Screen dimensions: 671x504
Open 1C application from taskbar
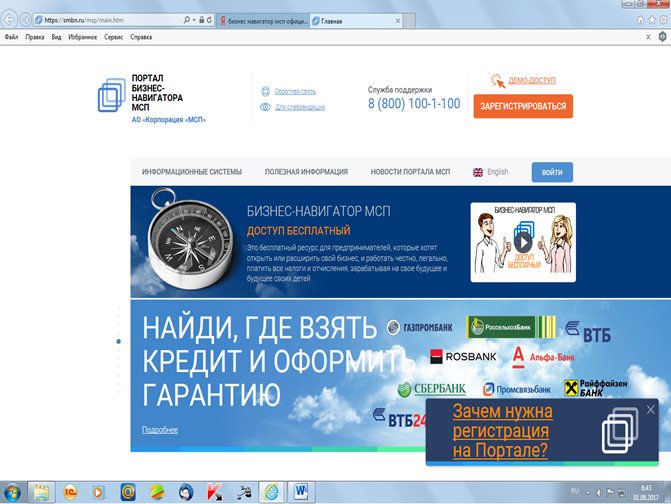pyautogui.click(x=70, y=492)
